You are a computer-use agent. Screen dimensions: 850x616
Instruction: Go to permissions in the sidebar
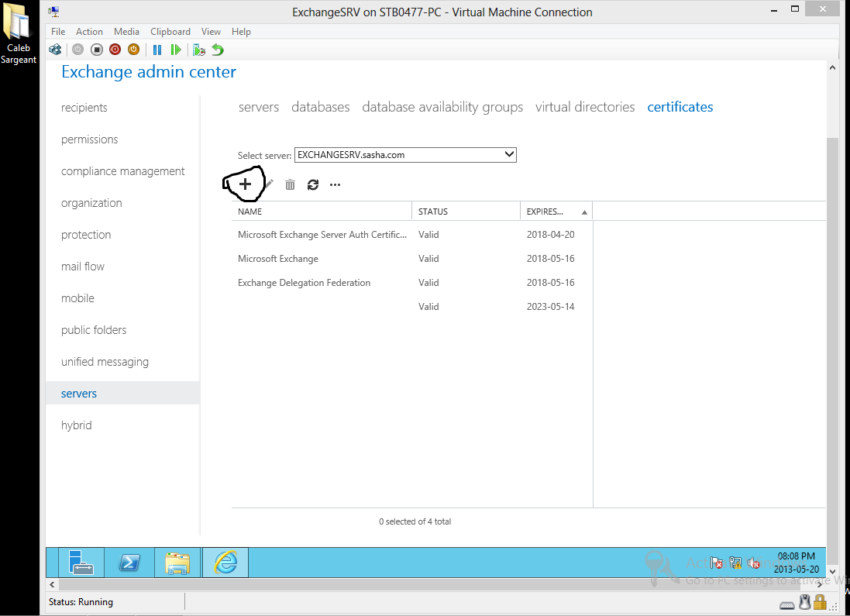click(89, 139)
